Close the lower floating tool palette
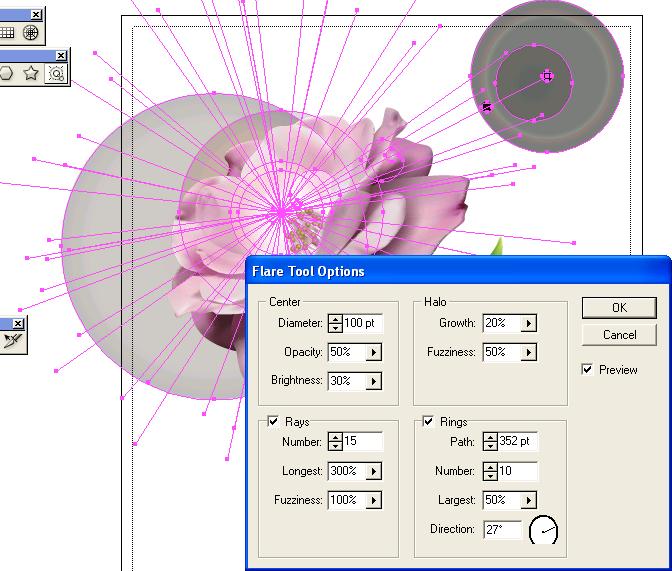Image resolution: width=672 pixels, height=571 pixels. (x=18, y=323)
